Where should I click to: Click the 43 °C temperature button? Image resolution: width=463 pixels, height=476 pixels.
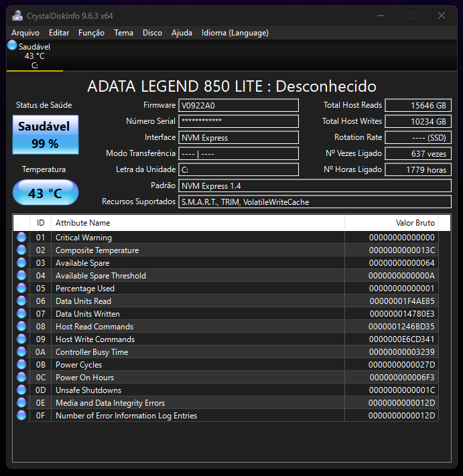pos(46,192)
